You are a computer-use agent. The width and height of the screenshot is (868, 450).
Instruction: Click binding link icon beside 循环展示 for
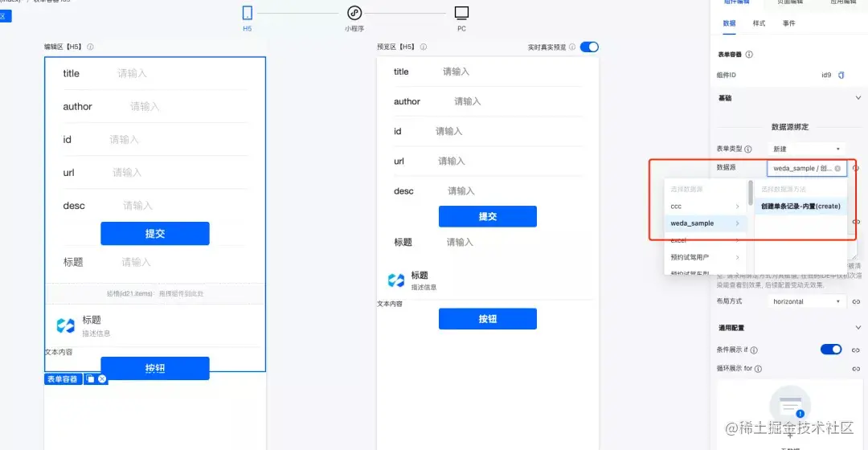pos(856,369)
